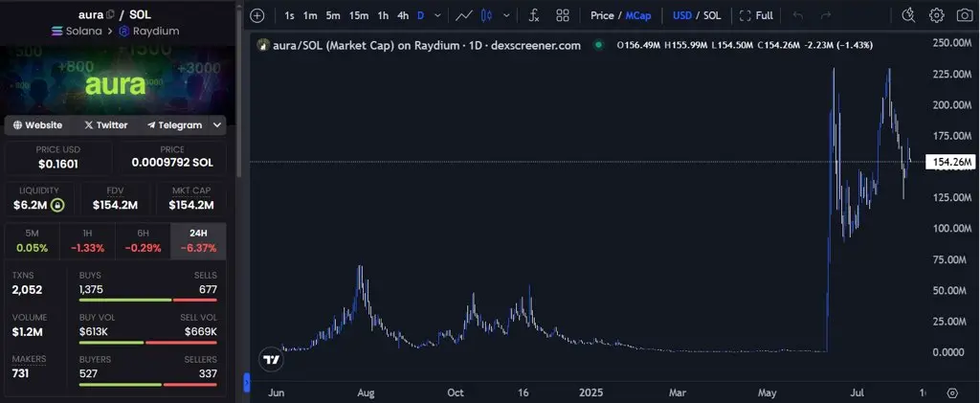Expand the timeframe dropdown arrow
The image size is (980, 403).
[x=437, y=15]
